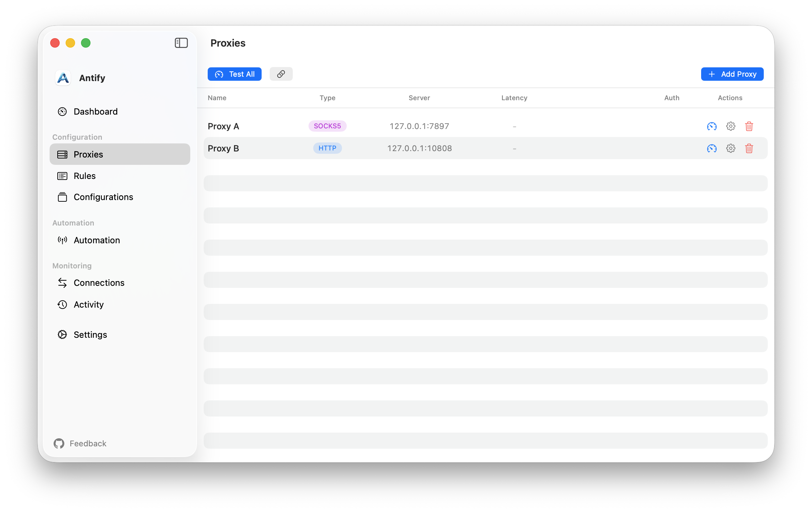
Task: Click the Add Proxy button
Action: coord(732,74)
